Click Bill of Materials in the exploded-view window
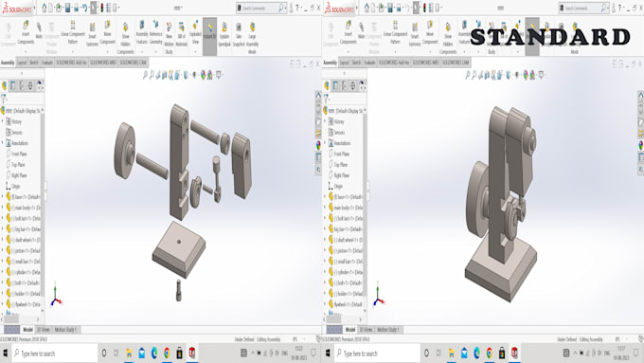The height and width of the screenshot is (363, 644). point(182,34)
